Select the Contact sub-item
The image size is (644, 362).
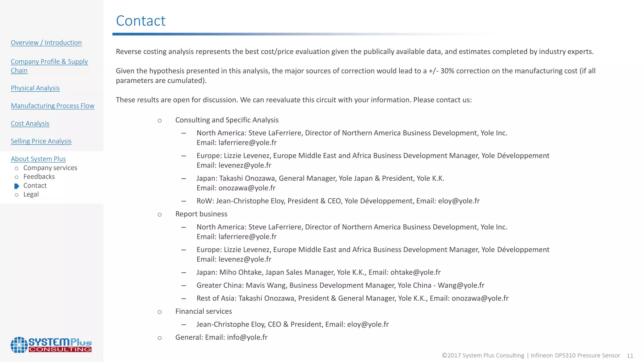[35, 185]
